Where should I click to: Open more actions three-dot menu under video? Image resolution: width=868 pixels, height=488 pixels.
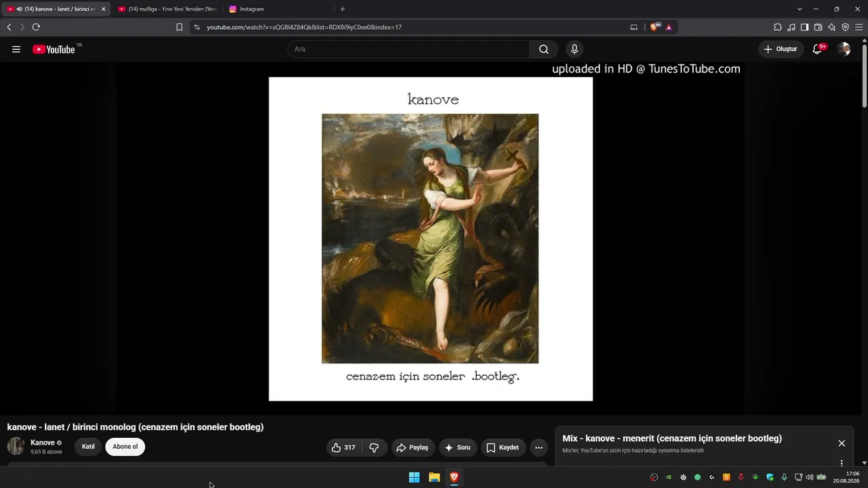coord(538,447)
